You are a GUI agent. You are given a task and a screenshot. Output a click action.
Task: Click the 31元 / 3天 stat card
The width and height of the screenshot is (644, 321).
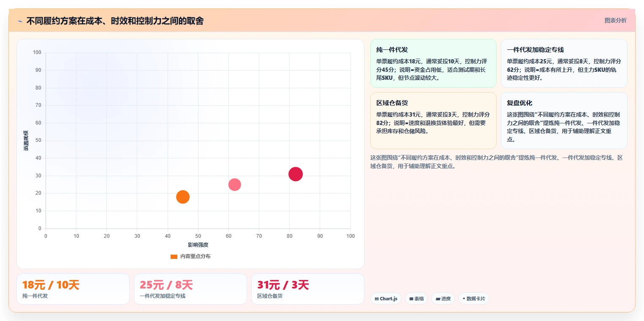[308, 289]
